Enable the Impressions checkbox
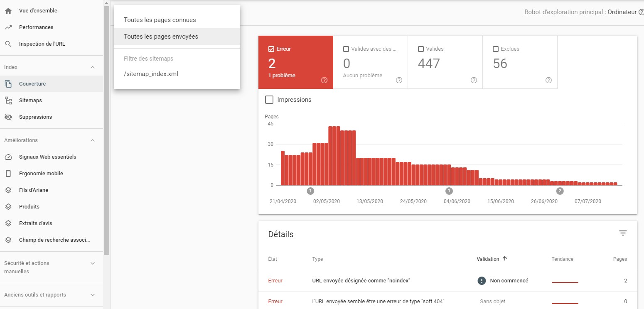644x309 pixels. [269, 100]
